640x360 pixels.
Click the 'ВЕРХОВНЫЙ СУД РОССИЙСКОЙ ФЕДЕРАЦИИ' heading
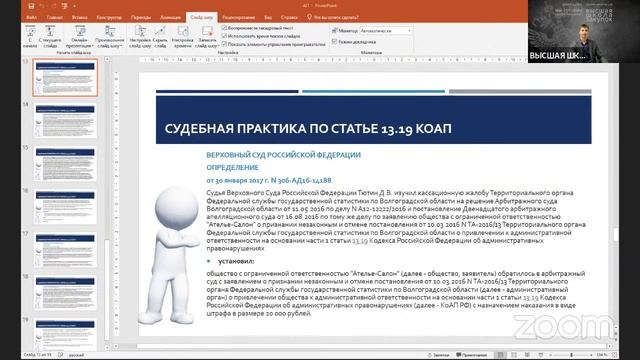point(283,155)
